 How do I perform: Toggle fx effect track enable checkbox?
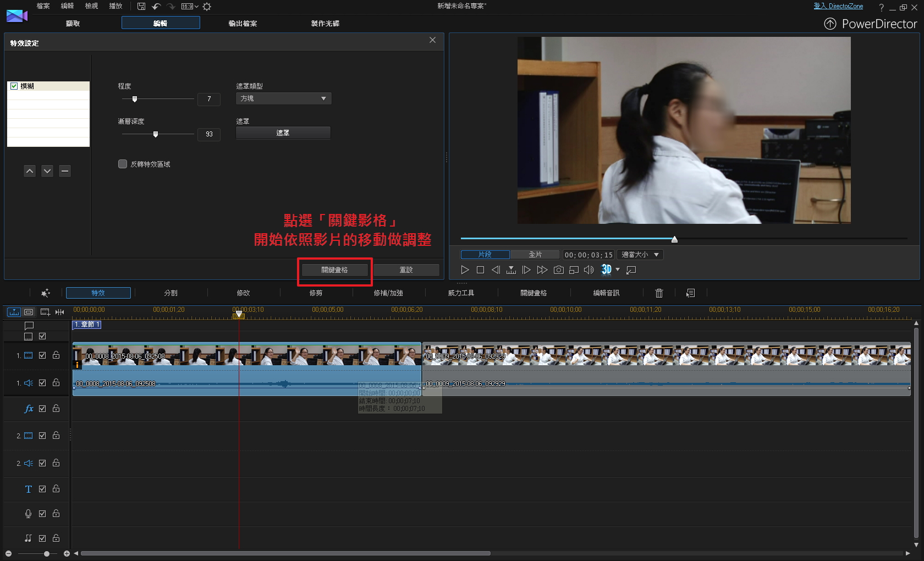tap(42, 409)
